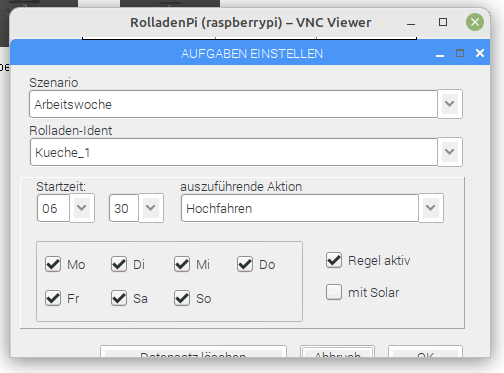Close the VNC Viewer window

[475, 22]
